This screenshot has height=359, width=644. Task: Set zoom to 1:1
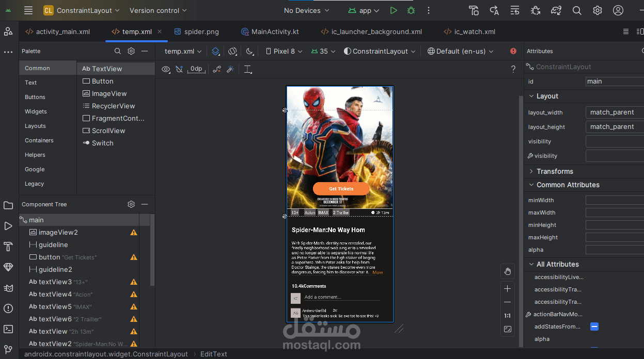[508, 316]
